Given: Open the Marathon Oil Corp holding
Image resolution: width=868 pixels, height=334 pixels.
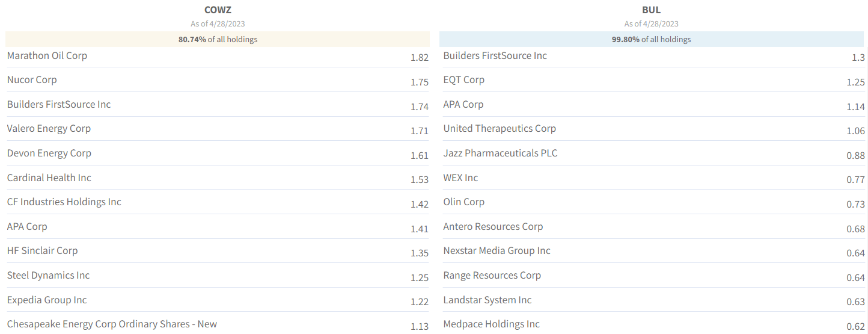Looking at the screenshot, I should click(47, 55).
